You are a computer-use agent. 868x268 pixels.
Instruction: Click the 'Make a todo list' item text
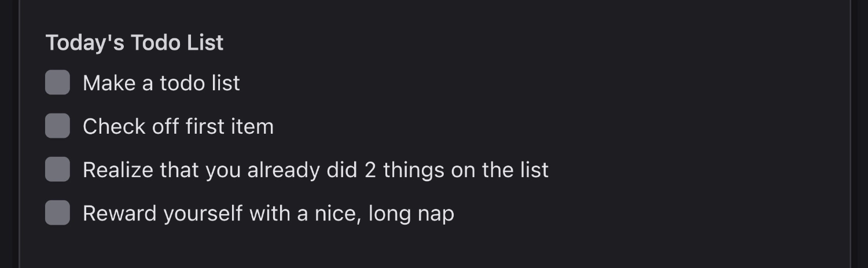click(x=161, y=83)
